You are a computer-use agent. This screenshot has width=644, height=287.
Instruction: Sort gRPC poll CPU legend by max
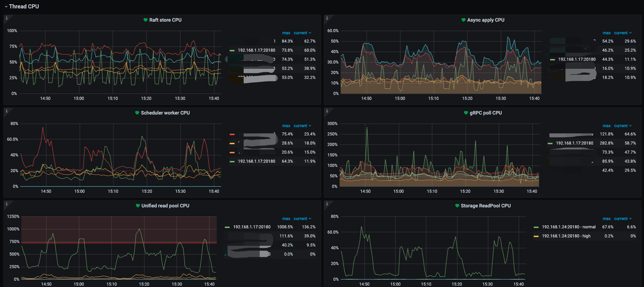point(607,126)
